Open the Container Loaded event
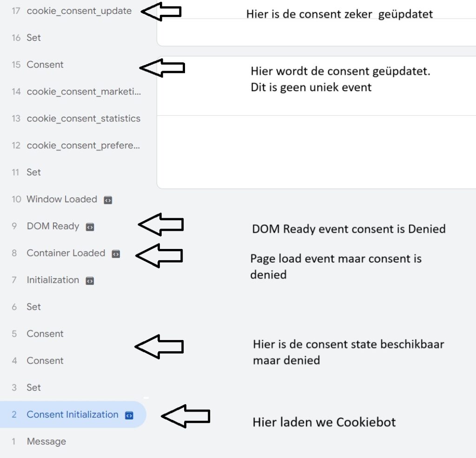This screenshot has height=458, width=476. coord(66,253)
